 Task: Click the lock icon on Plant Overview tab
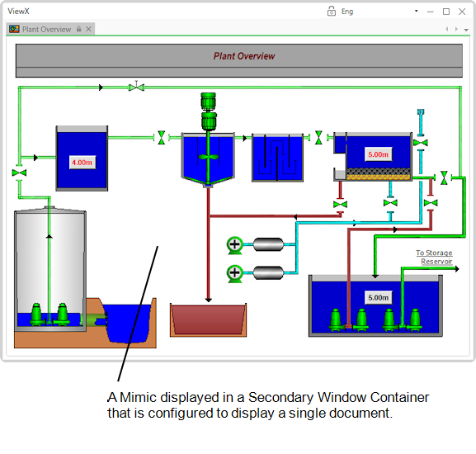pyautogui.click(x=79, y=29)
